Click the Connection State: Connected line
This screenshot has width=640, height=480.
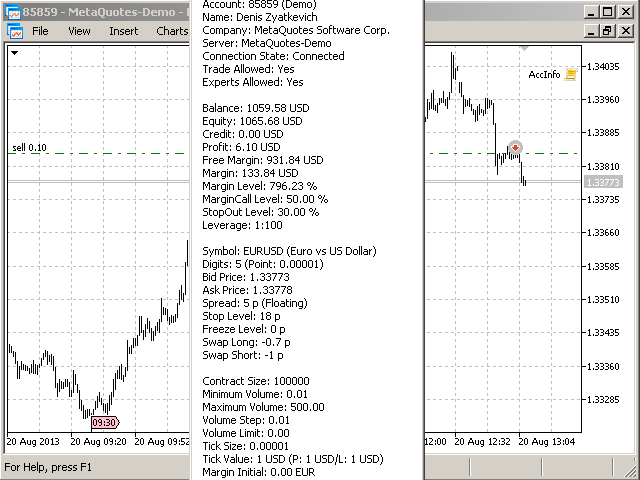pyautogui.click(x=273, y=56)
